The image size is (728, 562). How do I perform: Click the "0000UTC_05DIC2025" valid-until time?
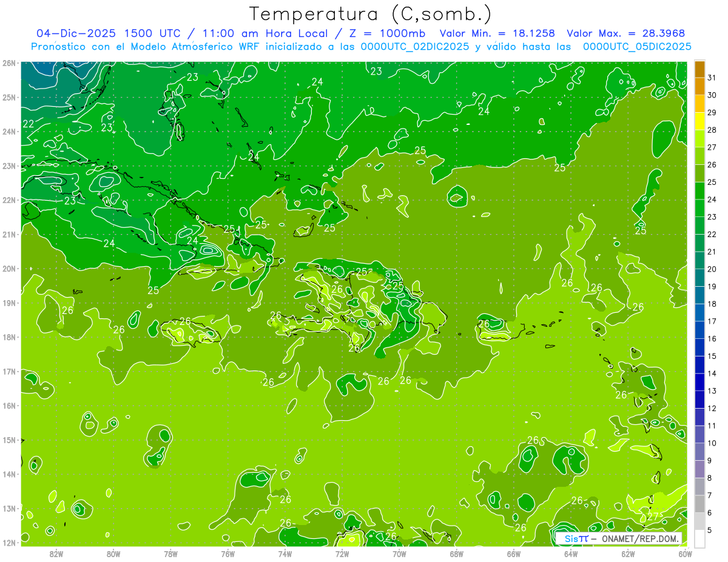coord(637,46)
